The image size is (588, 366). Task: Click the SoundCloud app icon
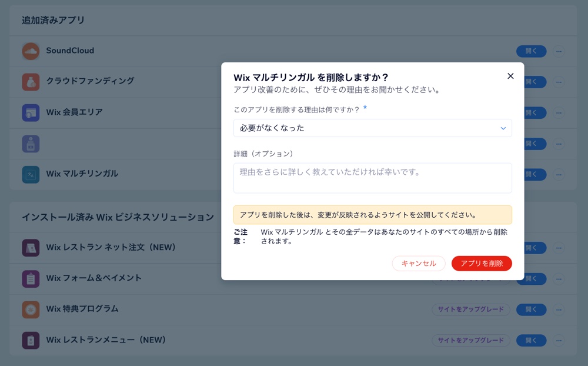[x=31, y=51]
